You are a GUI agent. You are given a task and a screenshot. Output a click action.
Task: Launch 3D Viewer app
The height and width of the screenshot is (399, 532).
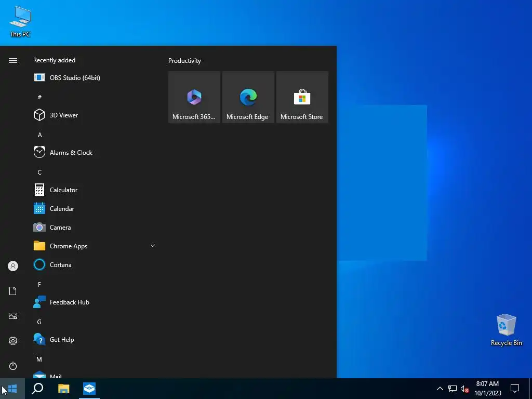pyautogui.click(x=95, y=115)
